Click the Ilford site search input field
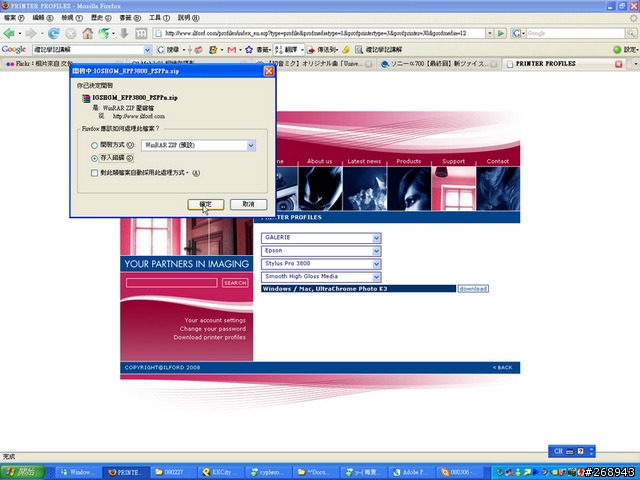Viewport: 640px width, 480px height. click(x=171, y=283)
